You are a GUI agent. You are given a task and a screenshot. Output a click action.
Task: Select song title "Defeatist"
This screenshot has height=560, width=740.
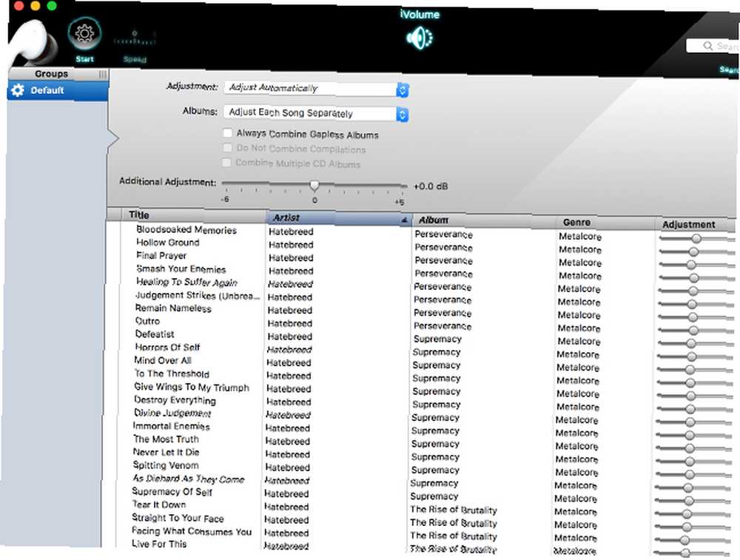point(155,334)
